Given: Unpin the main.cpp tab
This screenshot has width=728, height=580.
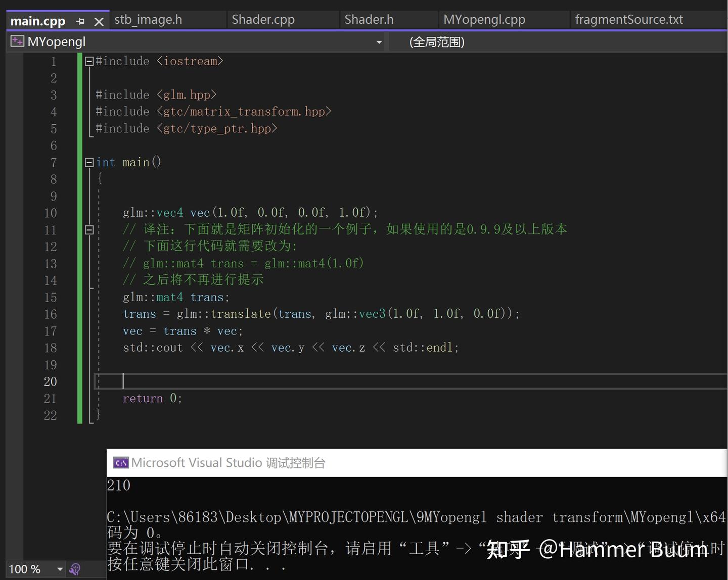Looking at the screenshot, I should point(80,21).
